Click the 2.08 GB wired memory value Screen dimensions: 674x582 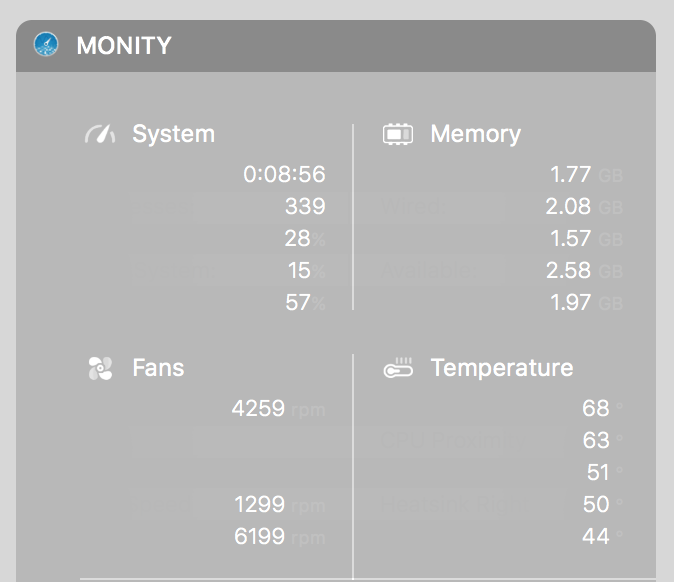coord(584,206)
